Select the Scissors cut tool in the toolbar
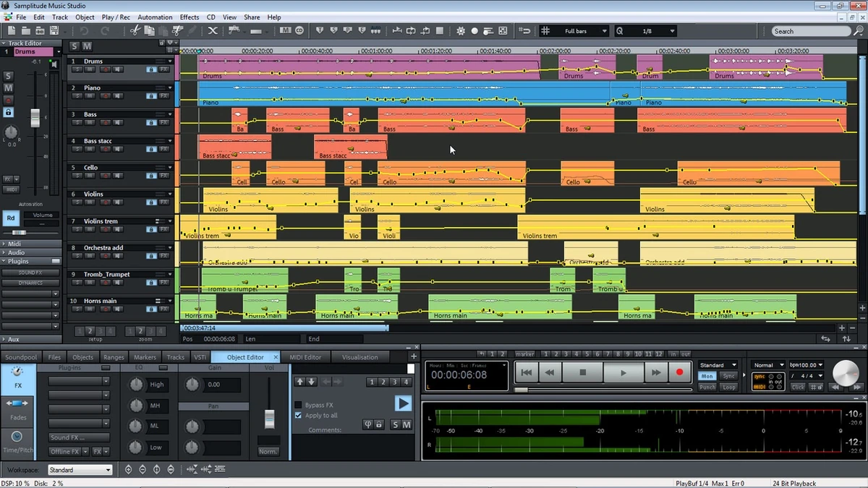The image size is (868, 488). (135, 30)
